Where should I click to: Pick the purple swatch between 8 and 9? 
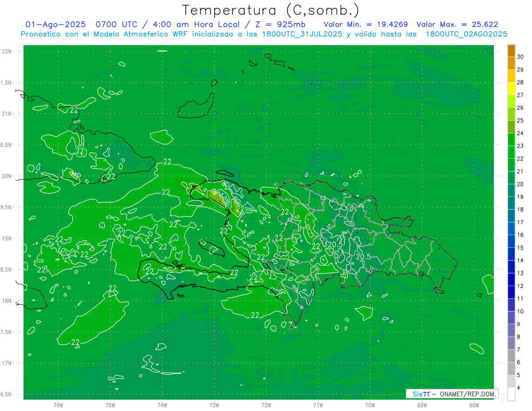(x=511, y=330)
